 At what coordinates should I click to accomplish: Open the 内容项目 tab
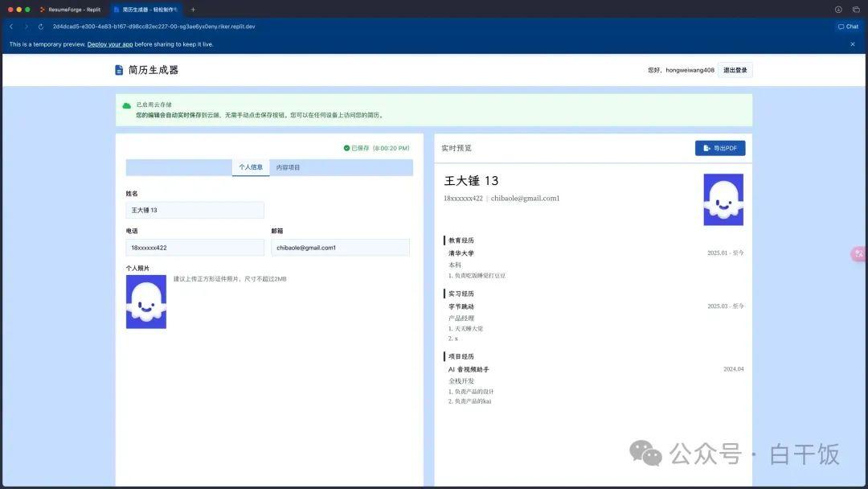tap(288, 167)
